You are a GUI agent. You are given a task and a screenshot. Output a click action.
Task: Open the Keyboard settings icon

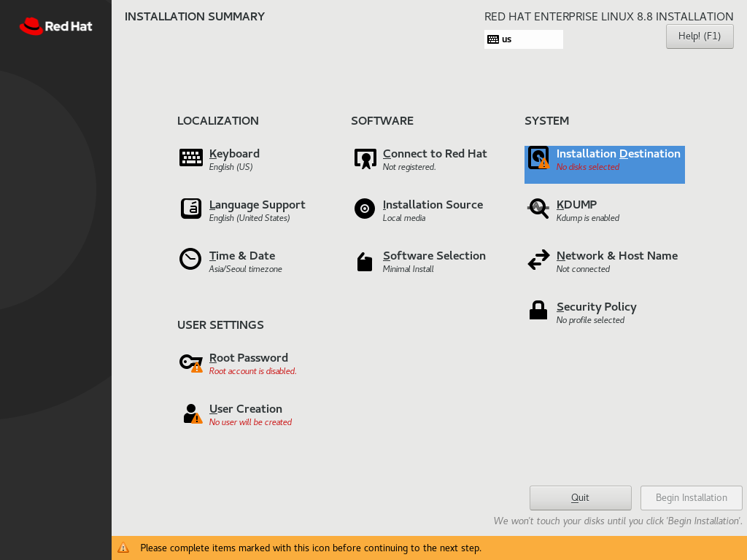coord(191,157)
